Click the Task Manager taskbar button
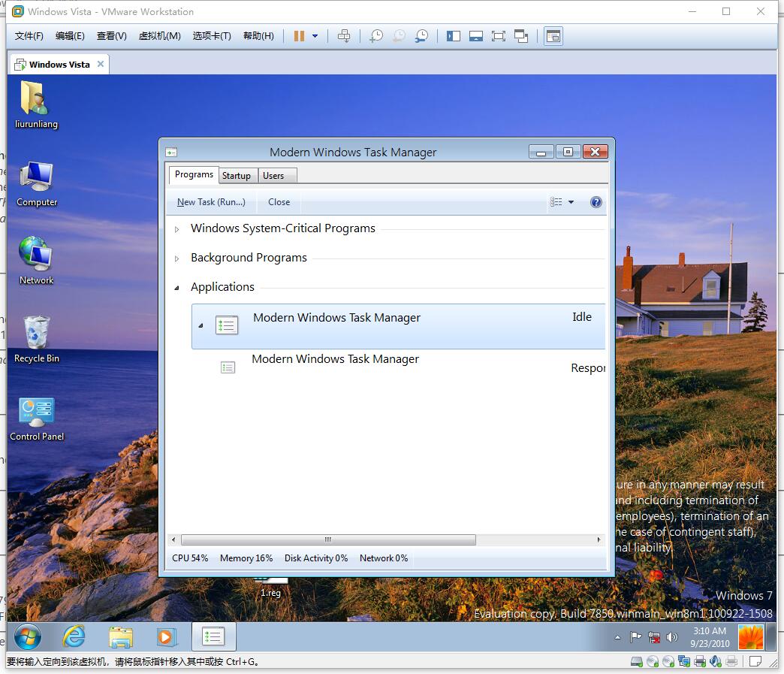784x674 pixels. pyautogui.click(x=213, y=637)
